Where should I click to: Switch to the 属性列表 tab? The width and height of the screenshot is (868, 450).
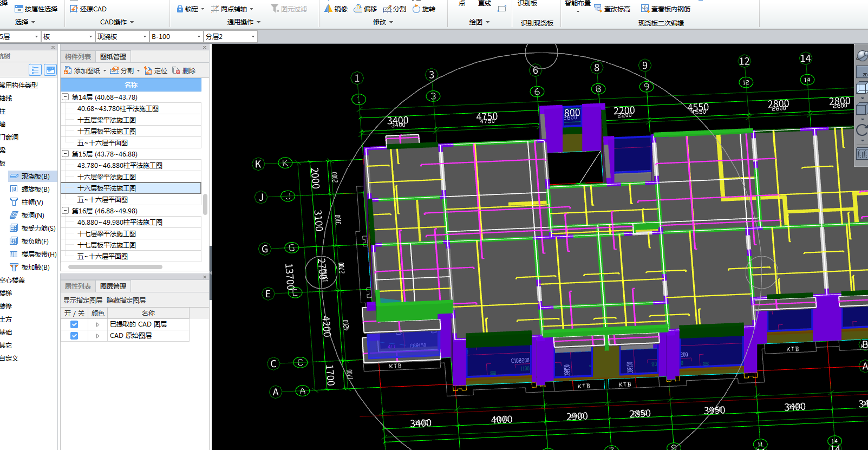coord(78,286)
